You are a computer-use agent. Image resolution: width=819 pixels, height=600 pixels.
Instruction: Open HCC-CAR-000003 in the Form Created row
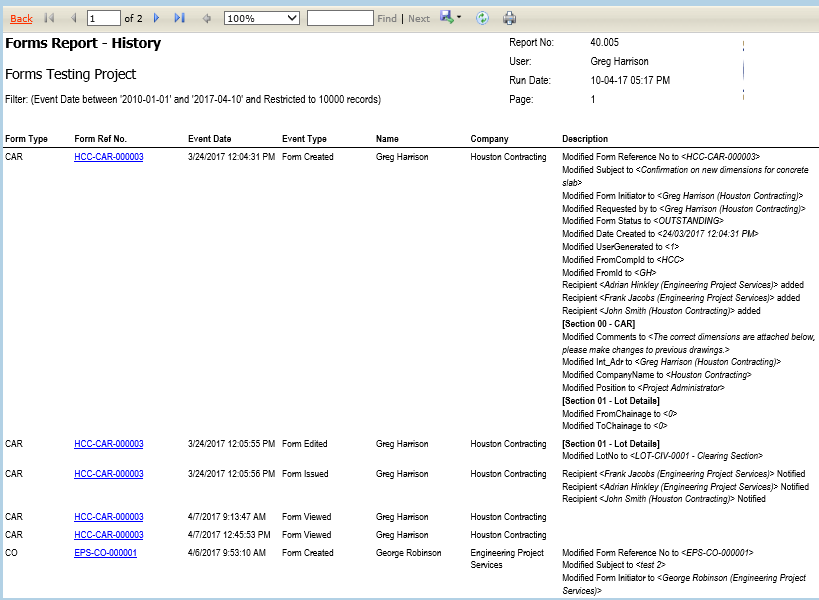tap(108, 157)
